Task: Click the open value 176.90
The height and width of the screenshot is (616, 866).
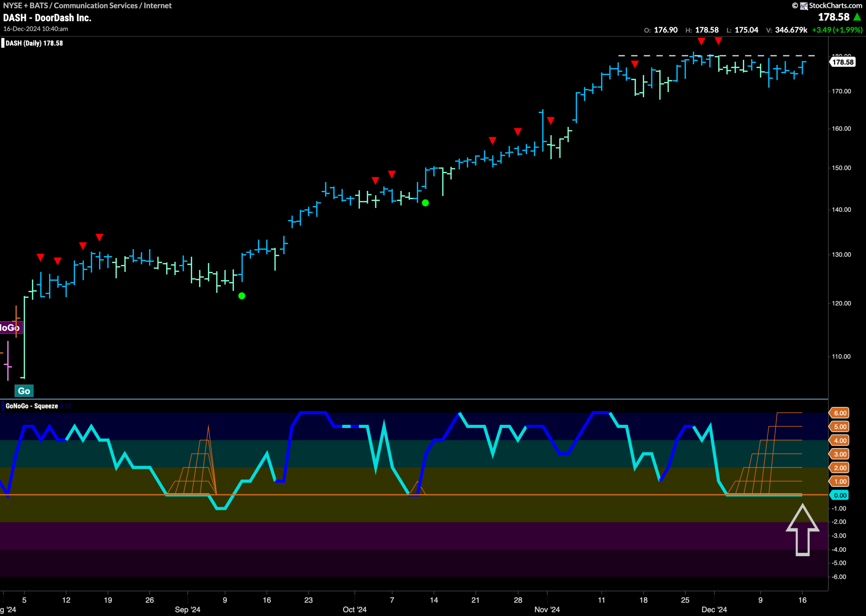Action: click(x=666, y=30)
